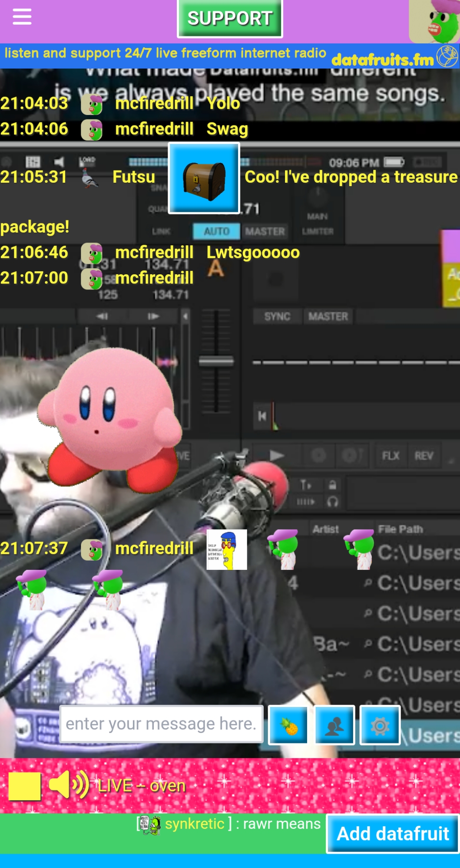This screenshot has height=868, width=460.
Task: Click mcfiredrill's avatar beside the Swag message
Action: [92, 130]
